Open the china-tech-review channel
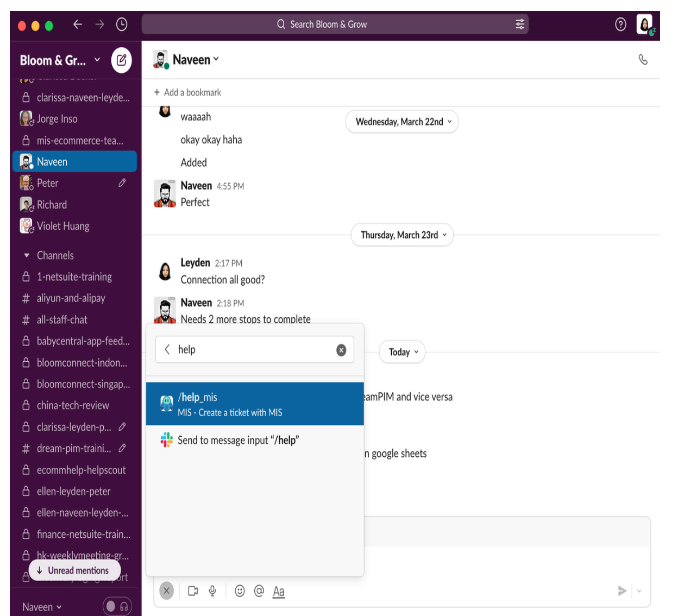This screenshot has height=616, width=690. tap(74, 405)
